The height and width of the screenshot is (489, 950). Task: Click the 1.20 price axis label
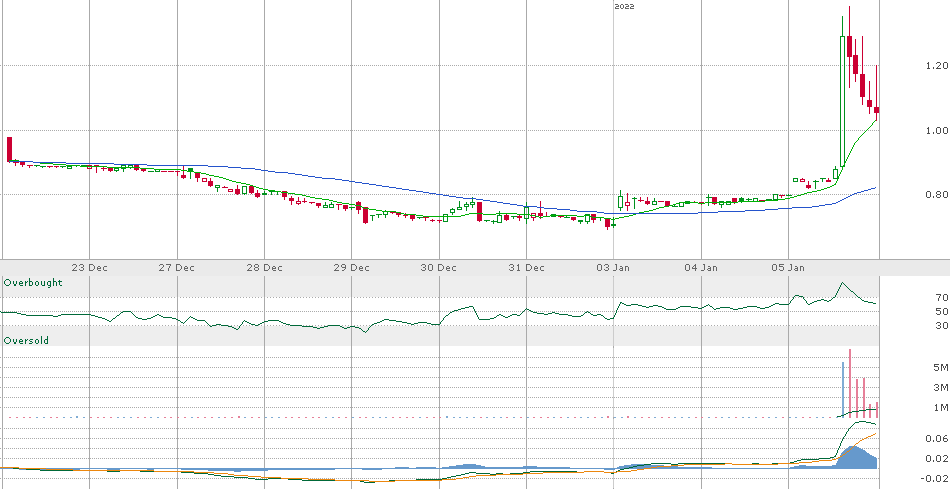tap(937, 65)
